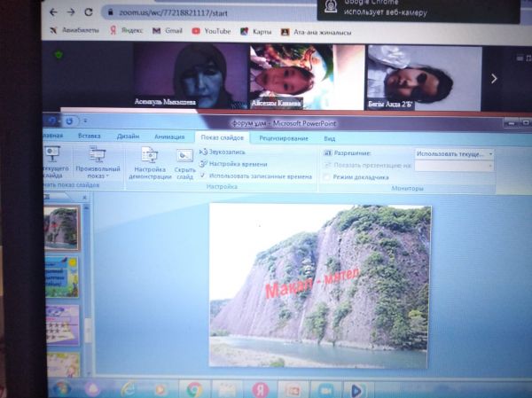Enable Режим докладчика checkbox
Screen dimensions: 532x398
pos(325,177)
